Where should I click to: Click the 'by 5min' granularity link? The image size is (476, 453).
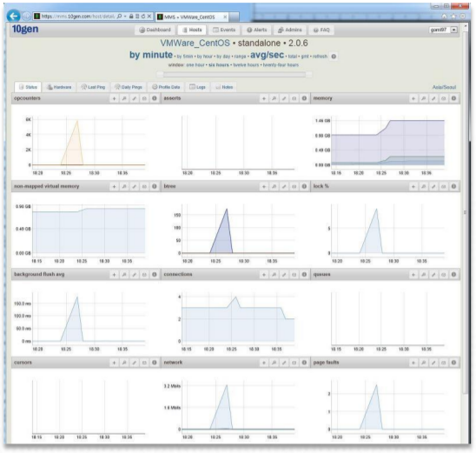[x=184, y=57]
